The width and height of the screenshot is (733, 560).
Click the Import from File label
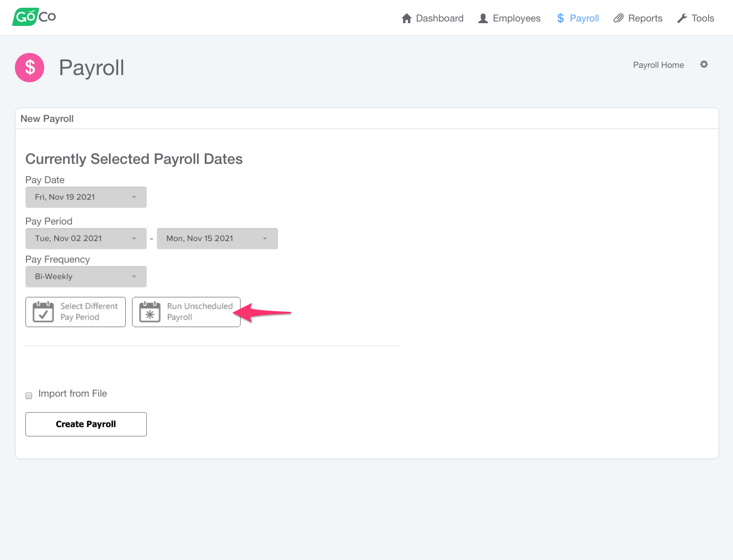point(72,393)
